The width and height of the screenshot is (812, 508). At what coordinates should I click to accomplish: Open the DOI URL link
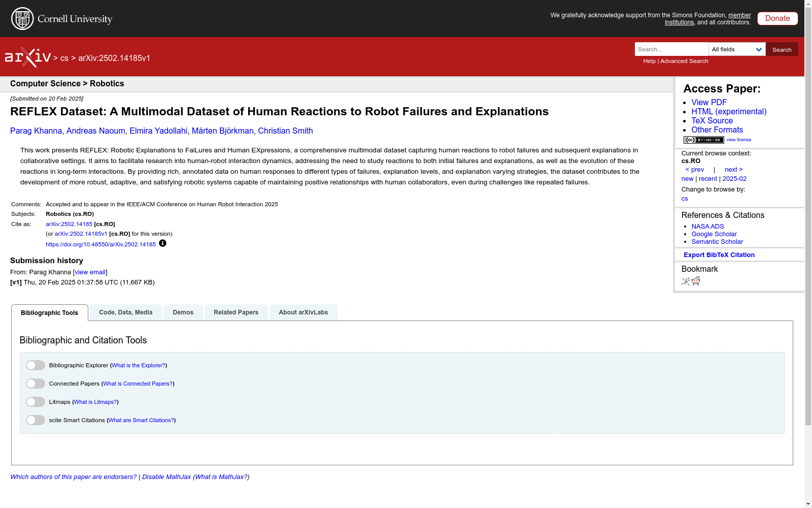tap(100, 244)
